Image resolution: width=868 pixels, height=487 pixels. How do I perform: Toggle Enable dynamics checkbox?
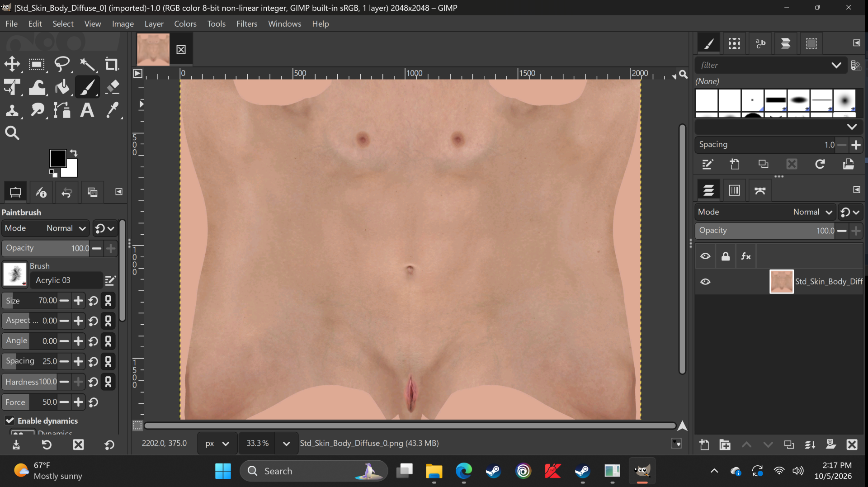[x=9, y=421]
